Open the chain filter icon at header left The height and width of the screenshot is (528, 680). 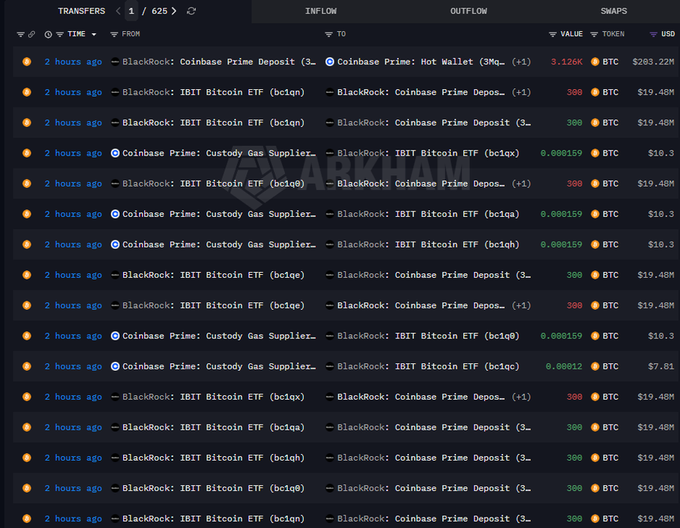point(20,34)
